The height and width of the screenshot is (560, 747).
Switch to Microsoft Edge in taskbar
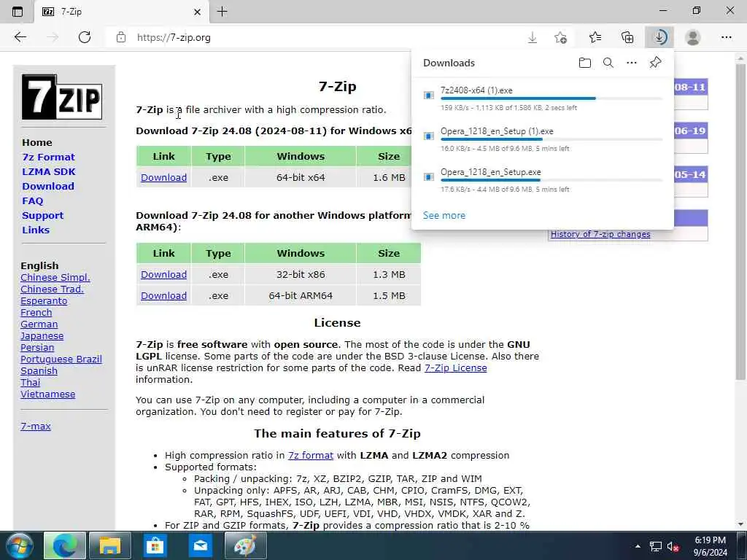65,545
